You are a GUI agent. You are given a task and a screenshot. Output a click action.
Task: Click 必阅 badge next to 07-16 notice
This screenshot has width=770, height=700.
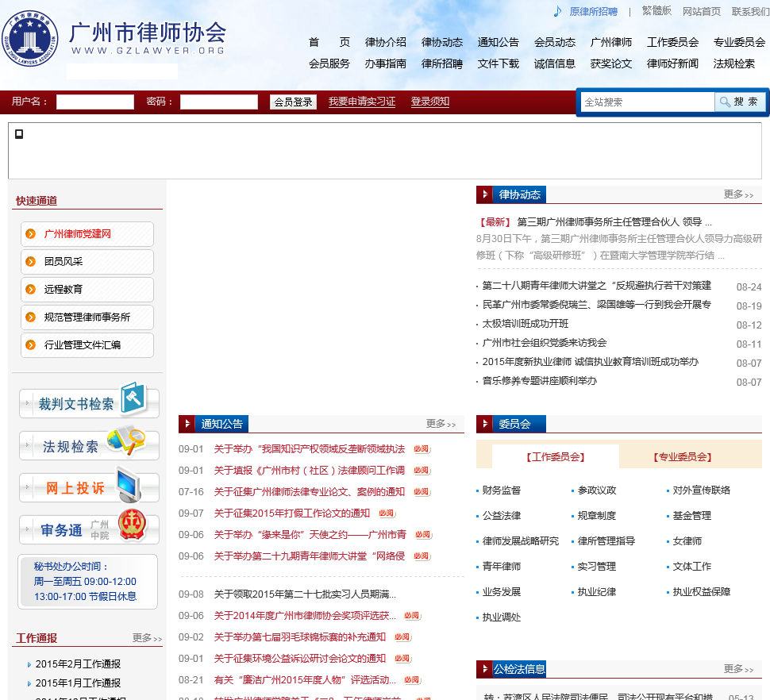(422, 491)
